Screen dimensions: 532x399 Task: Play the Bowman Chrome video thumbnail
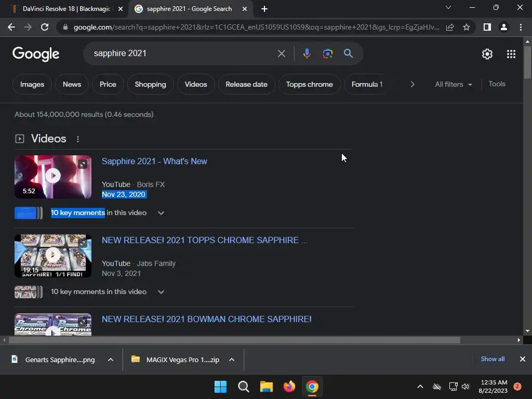(53, 324)
